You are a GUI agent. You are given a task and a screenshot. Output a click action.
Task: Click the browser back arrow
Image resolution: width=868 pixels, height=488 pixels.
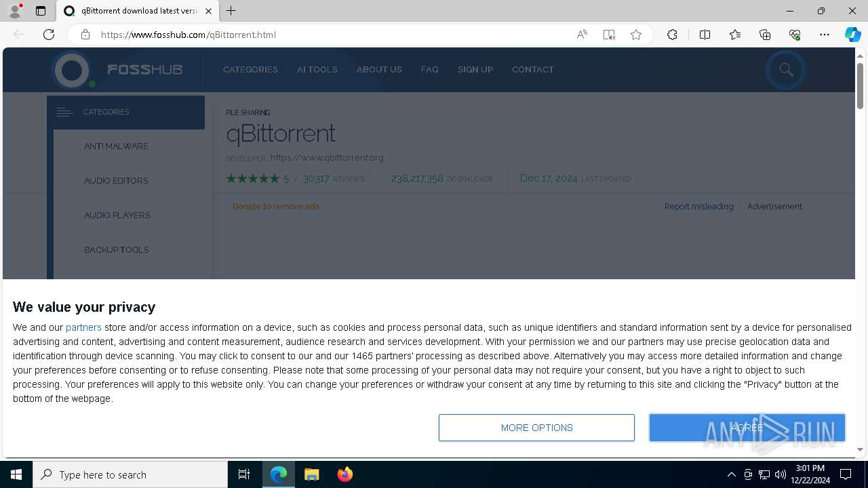pos(19,35)
